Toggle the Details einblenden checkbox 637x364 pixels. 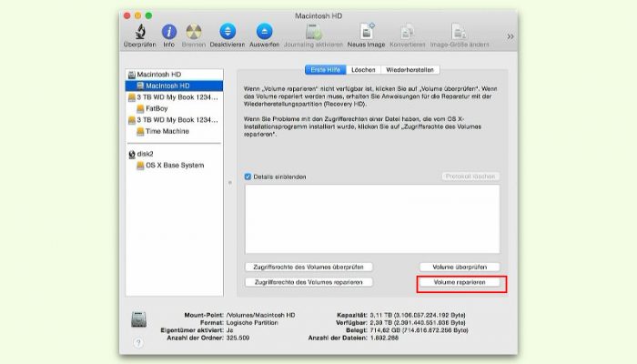[248, 177]
